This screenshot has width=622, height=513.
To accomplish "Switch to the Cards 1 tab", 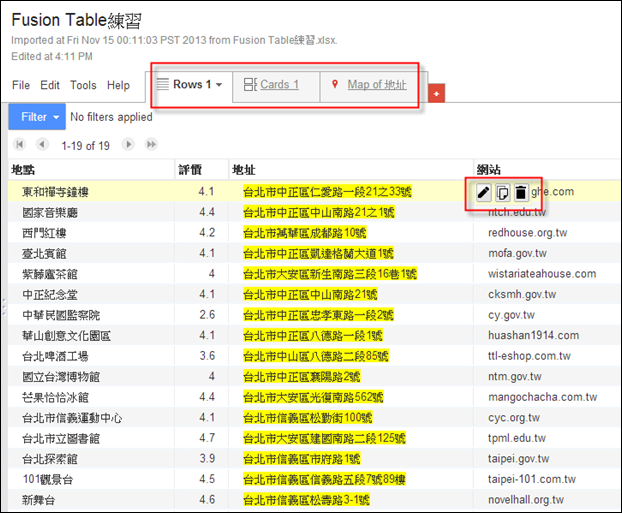I will click(276, 87).
